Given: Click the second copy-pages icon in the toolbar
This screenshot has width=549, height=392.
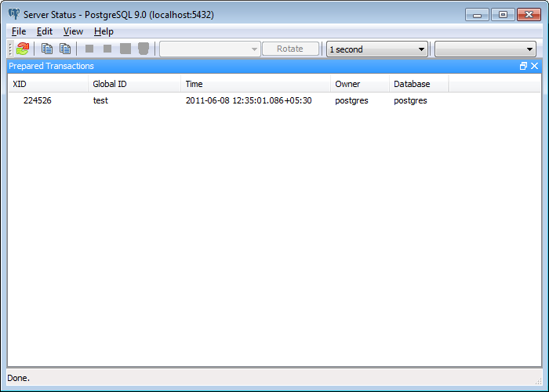Looking at the screenshot, I should (x=65, y=49).
